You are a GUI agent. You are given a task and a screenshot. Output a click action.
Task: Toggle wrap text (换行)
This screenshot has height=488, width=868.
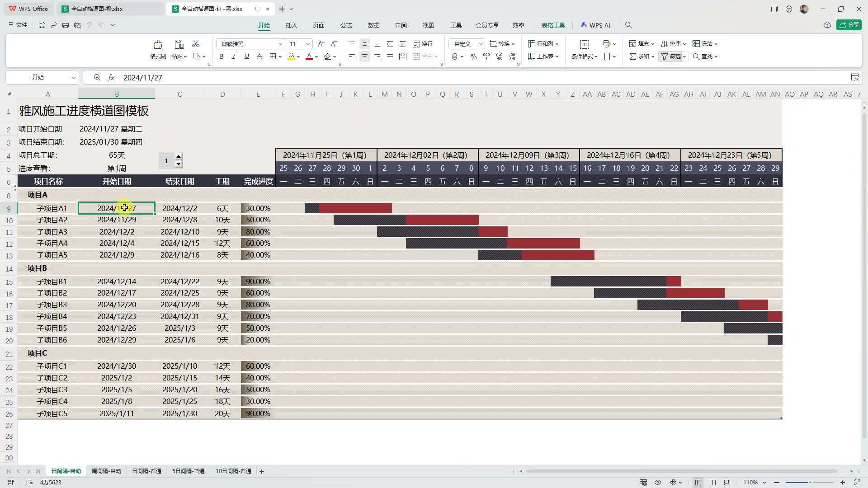click(423, 44)
